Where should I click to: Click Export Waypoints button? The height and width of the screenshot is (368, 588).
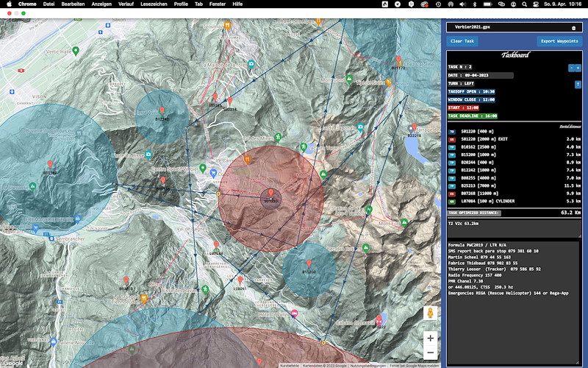(x=559, y=41)
